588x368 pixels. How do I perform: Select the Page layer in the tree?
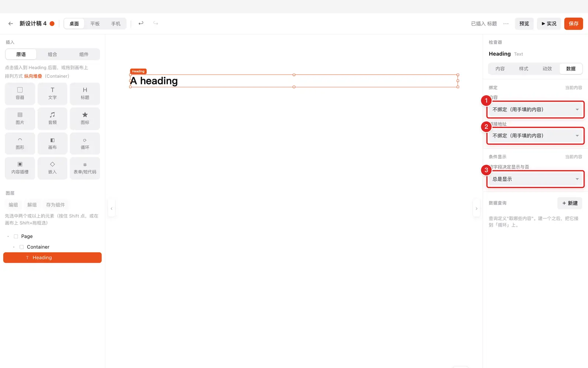(x=53, y=236)
